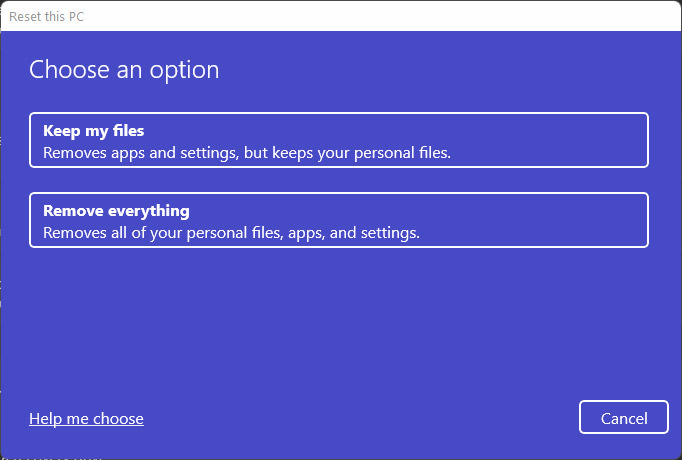Click the underlined Help me choose text
This screenshot has width=682, height=460.
pos(86,419)
